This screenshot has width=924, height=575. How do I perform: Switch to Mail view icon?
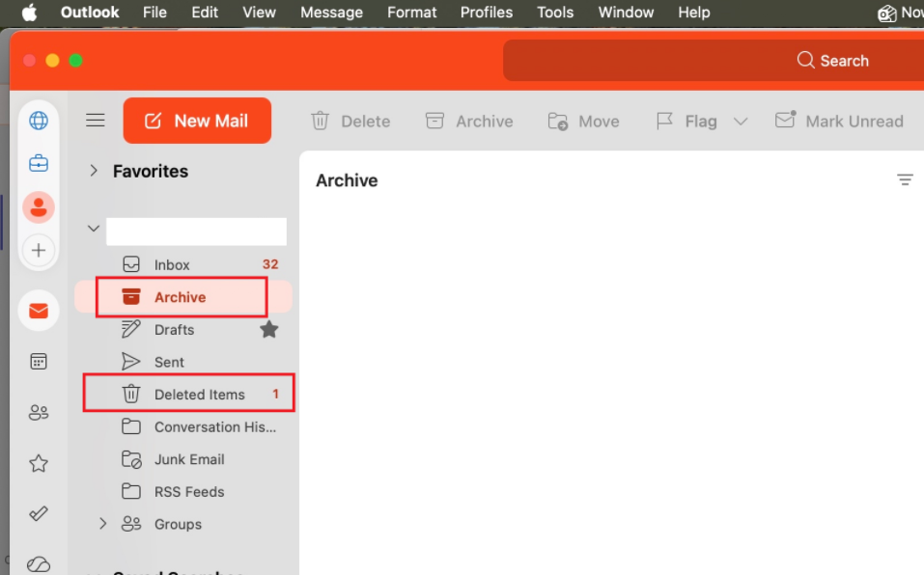[x=39, y=310]
